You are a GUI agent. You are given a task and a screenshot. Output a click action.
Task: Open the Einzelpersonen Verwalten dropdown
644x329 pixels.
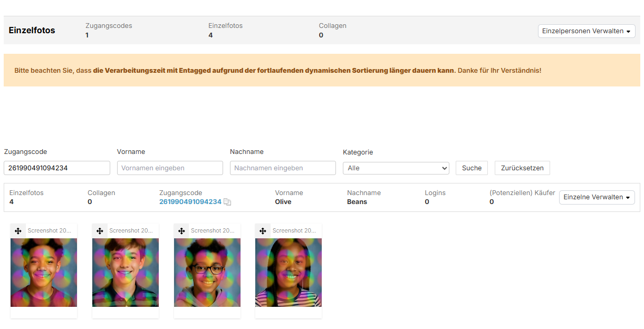pyautogui.click(x=587, y=31)
